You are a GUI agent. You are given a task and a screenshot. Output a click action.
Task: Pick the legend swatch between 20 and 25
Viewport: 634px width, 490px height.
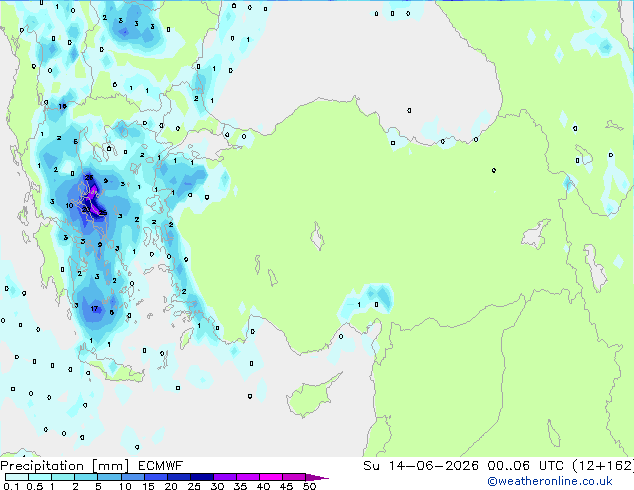178,477
